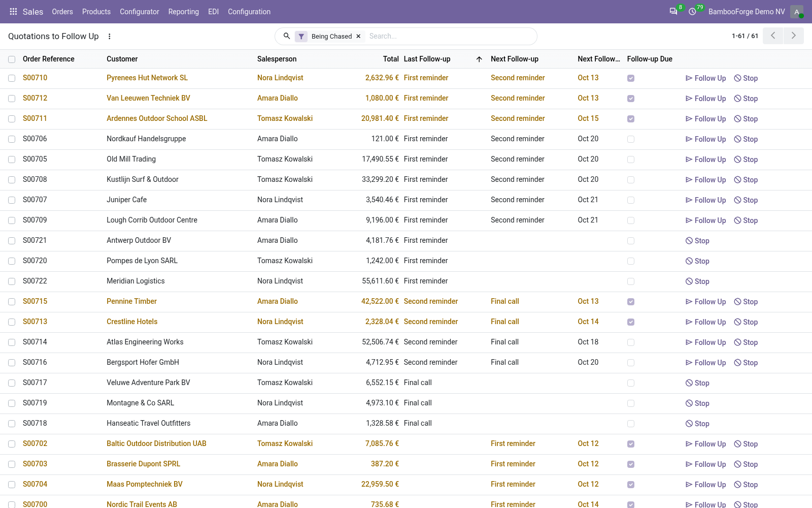Open the Products menu

click(x=96, y=11)
